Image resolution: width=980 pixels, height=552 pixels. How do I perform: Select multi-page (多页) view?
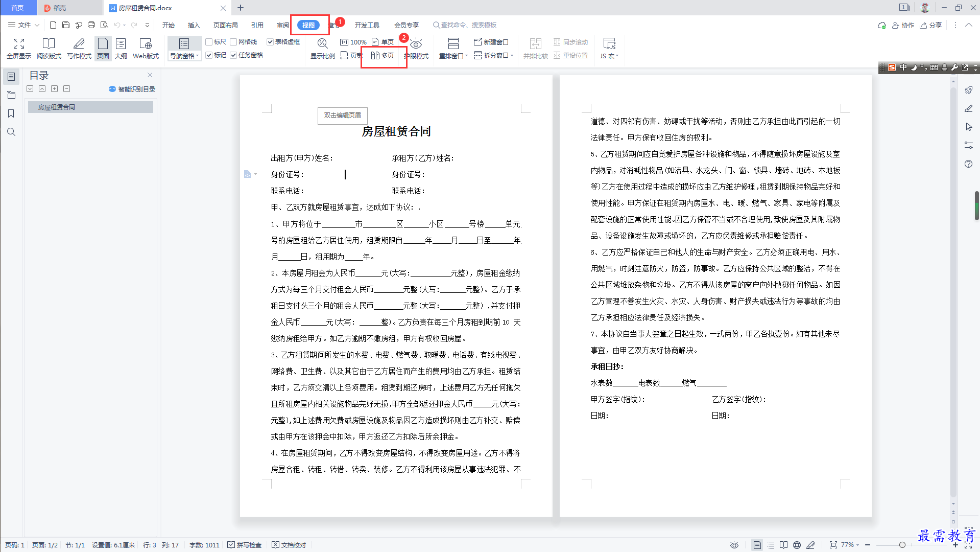point(383,55)
